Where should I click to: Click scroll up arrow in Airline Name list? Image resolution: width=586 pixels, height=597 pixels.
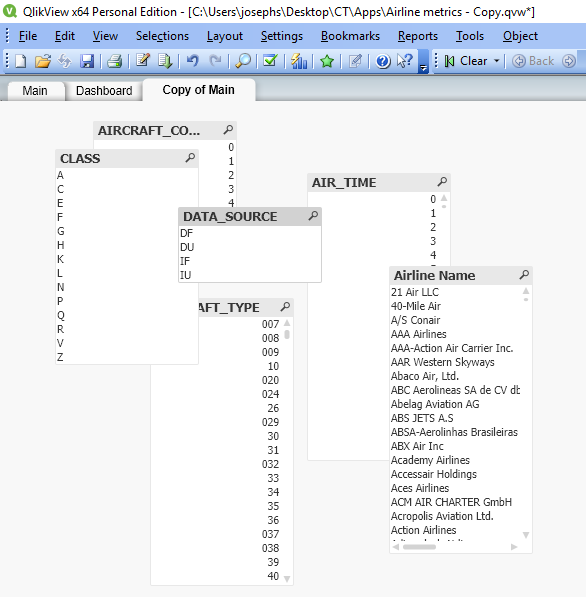(526, 291)
